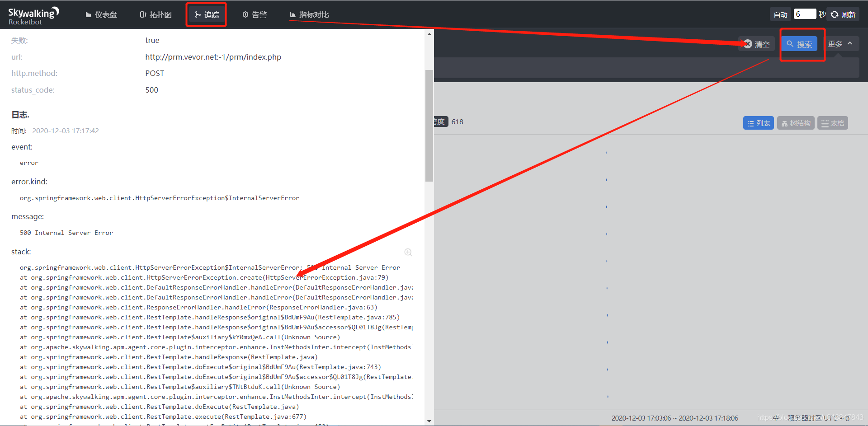Switch to the 追踪 trace tab
Image resolution: width=868 pixels, height=426 pixels.
pos(207,14)
